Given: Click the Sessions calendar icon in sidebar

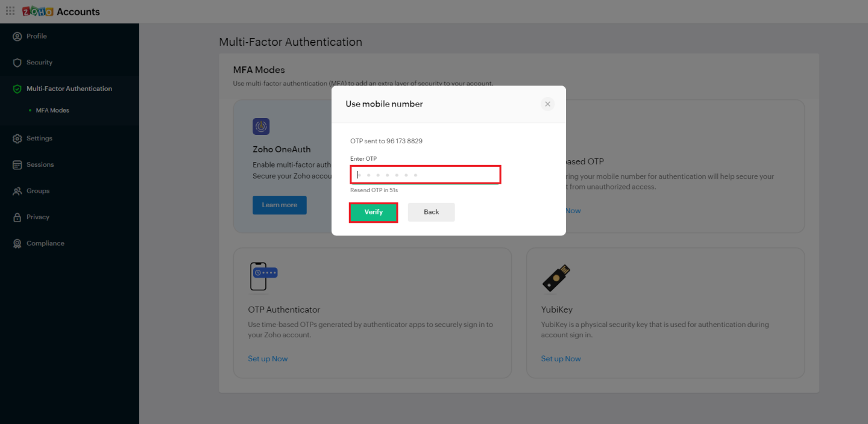Looking at the screenshot, I should [17, 164].
